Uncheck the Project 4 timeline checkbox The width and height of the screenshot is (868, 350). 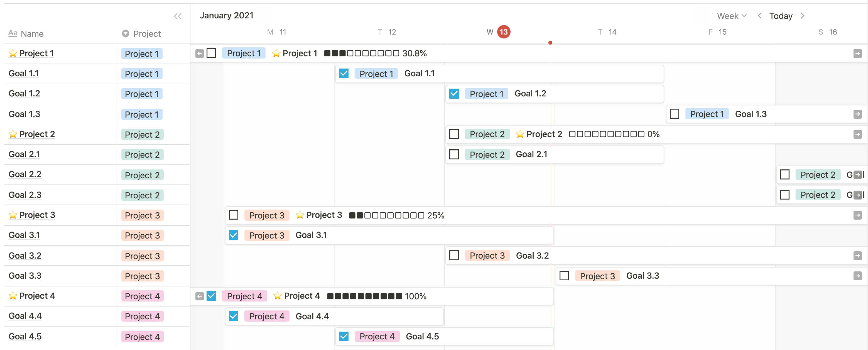tap(211, 296)
